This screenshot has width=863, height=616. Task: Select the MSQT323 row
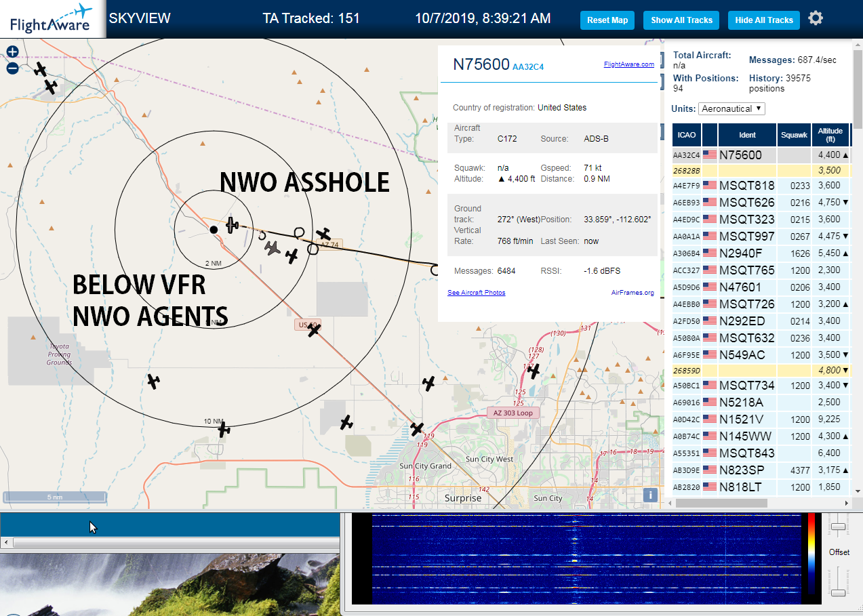click(761, 220)
